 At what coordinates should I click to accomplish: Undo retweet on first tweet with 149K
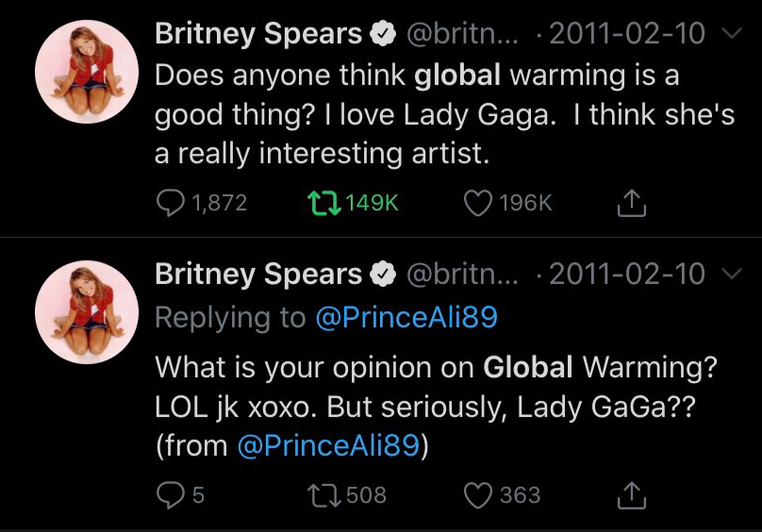click(323, 202)
